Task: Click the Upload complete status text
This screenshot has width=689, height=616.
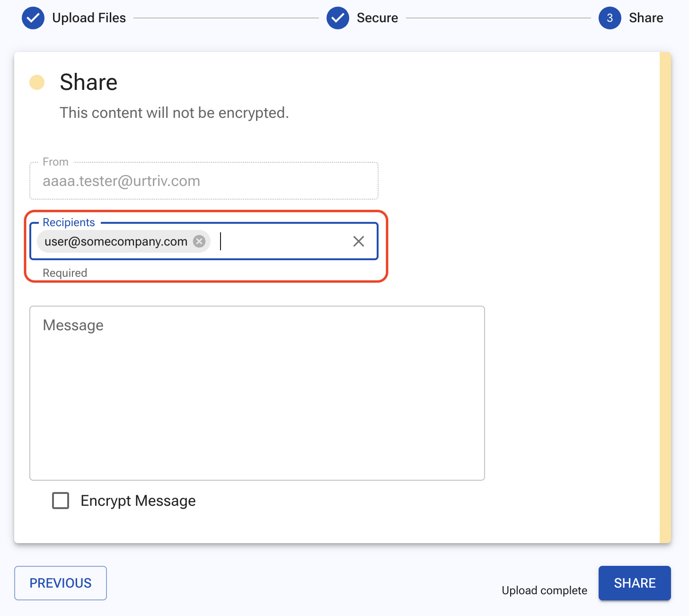Action: point(544,590)
